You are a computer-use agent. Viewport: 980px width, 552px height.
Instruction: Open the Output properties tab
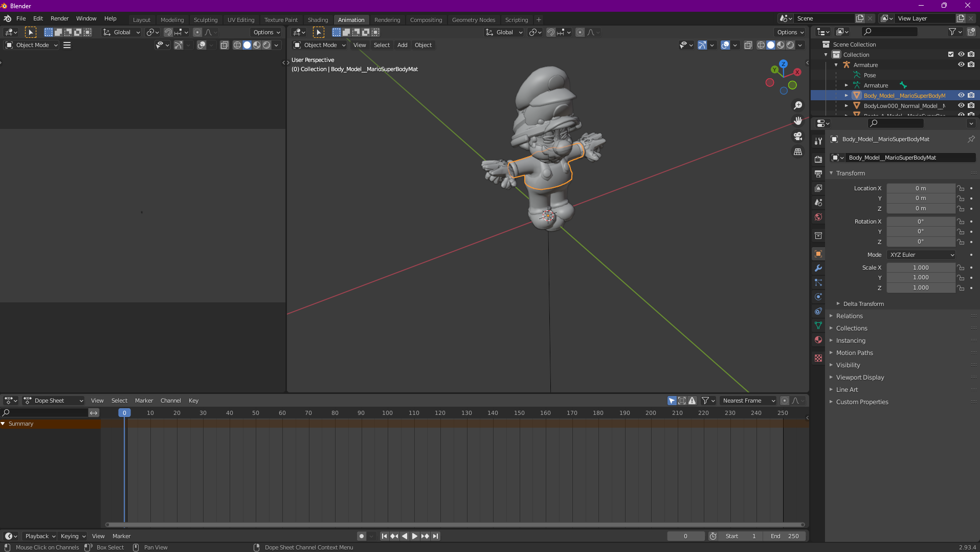click(818, 174)
